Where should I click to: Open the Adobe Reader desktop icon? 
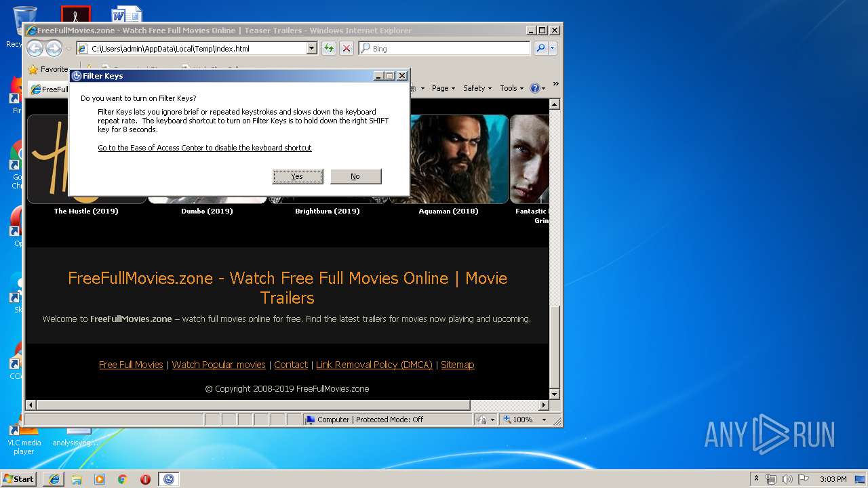(x=75, y=14)
